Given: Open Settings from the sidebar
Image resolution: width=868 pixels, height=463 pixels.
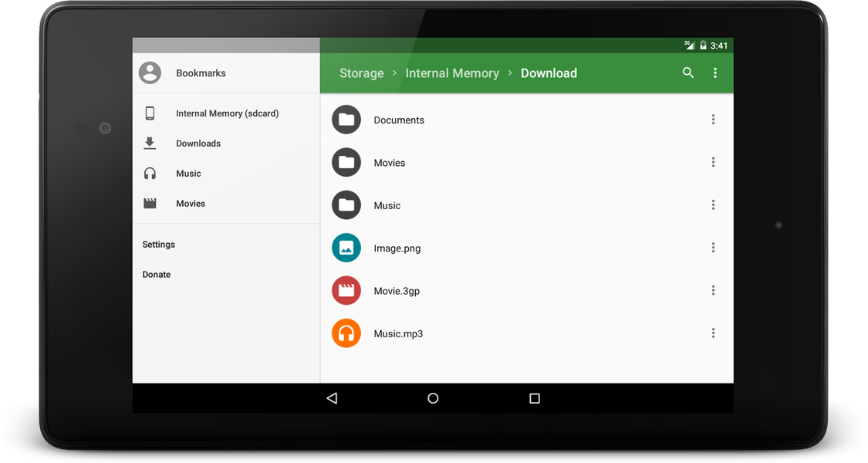Looking at the screenshot, I should pos(158,244).
